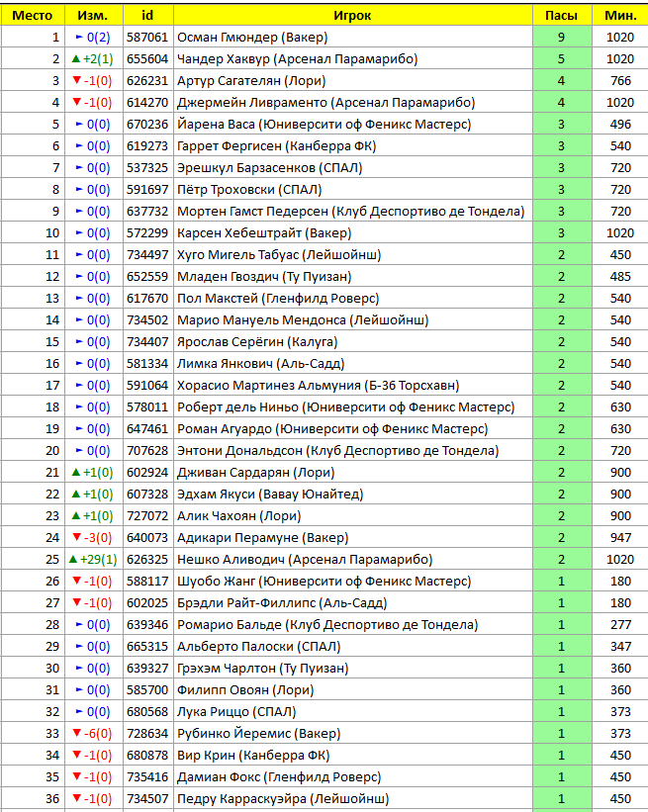Click minutes value 496

pos(620,125)
